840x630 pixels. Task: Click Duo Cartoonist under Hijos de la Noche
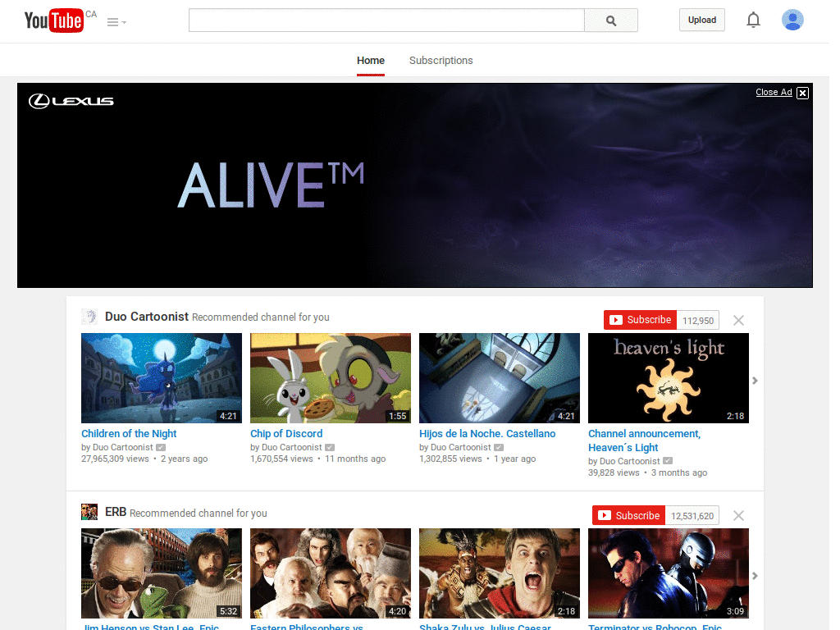(461, 447)
